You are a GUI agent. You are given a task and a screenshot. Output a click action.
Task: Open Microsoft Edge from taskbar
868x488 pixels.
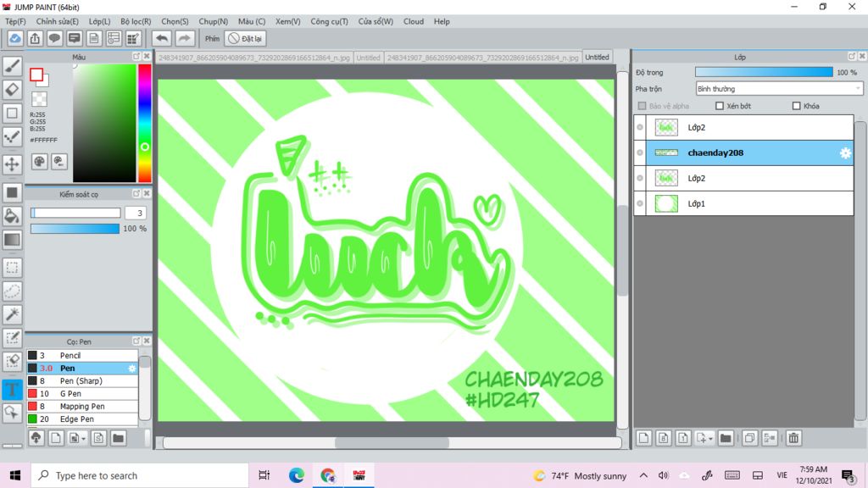click(296, 475)
